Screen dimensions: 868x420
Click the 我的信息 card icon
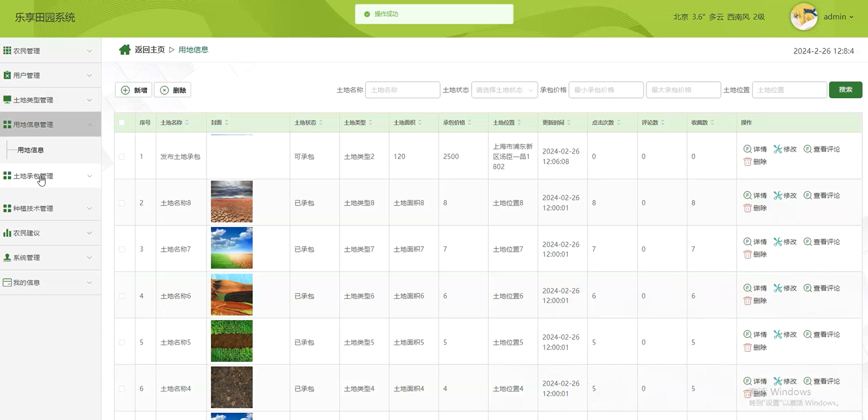pyautogui.click(x=7, y=282)
